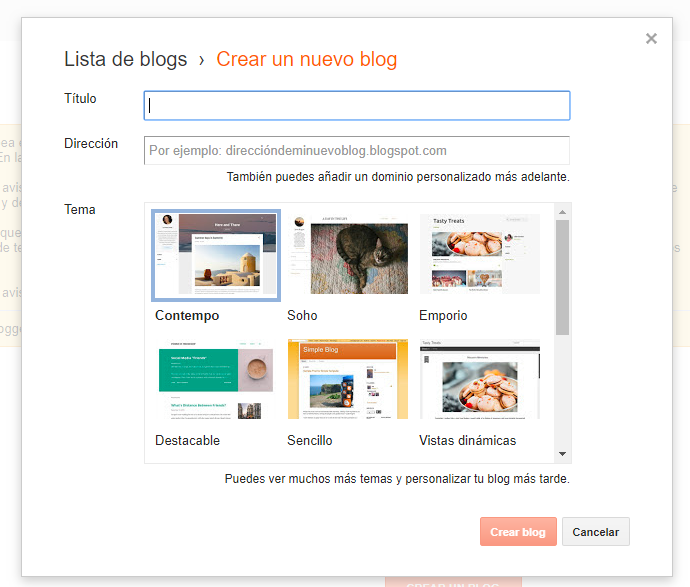Click the Tema label
690x587 pixels.
(80, 209)
